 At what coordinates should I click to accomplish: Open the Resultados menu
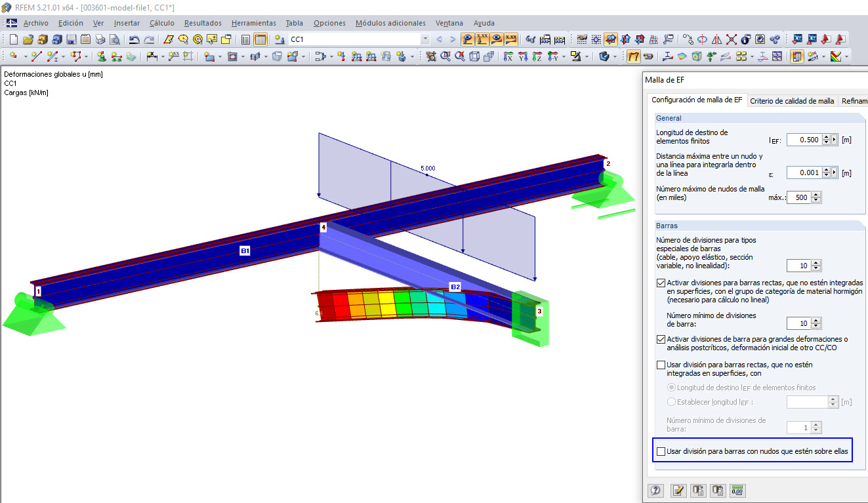pos(203,23)
